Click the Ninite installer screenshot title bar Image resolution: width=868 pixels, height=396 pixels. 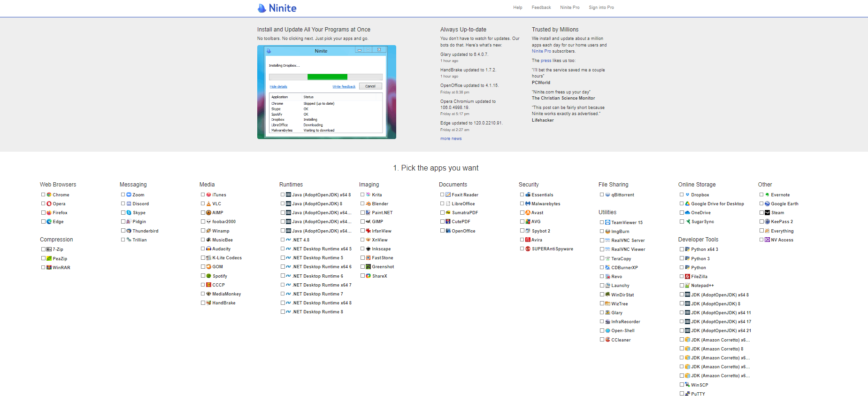click(x=327, y=50)
